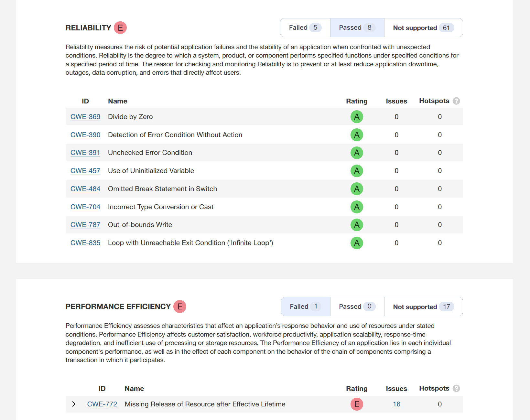Click 'Out-of-bounds Write' name text
This screenshot has width=530, height=420.
(x=140, y=225)
